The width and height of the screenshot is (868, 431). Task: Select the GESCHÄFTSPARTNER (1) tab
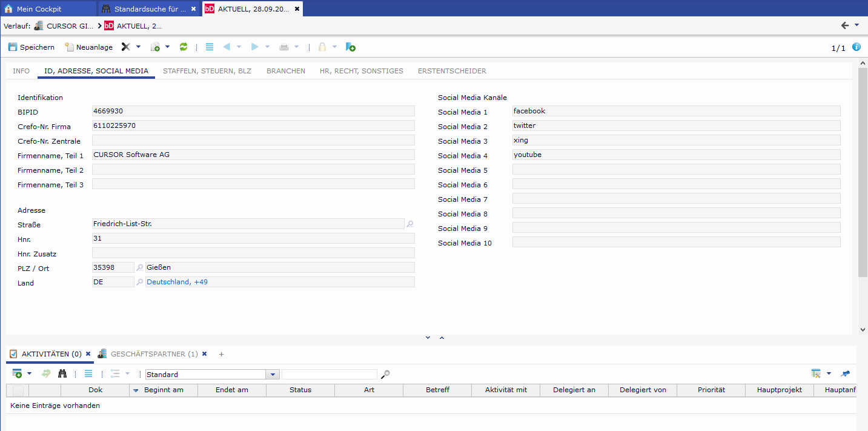(x=154, y=354)
